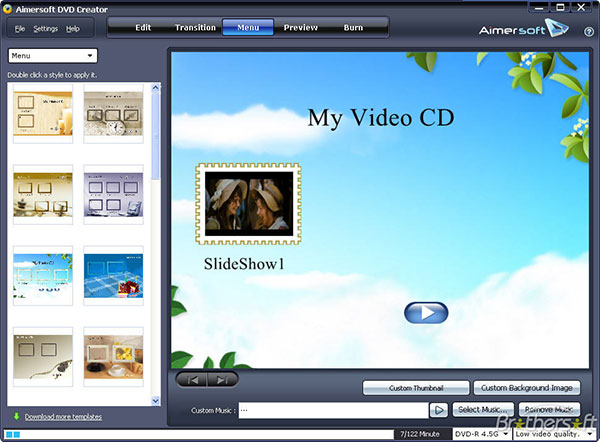
Task: Open the DVD-R 4.5G disc type dropdown
Action: tap(482, 434)
